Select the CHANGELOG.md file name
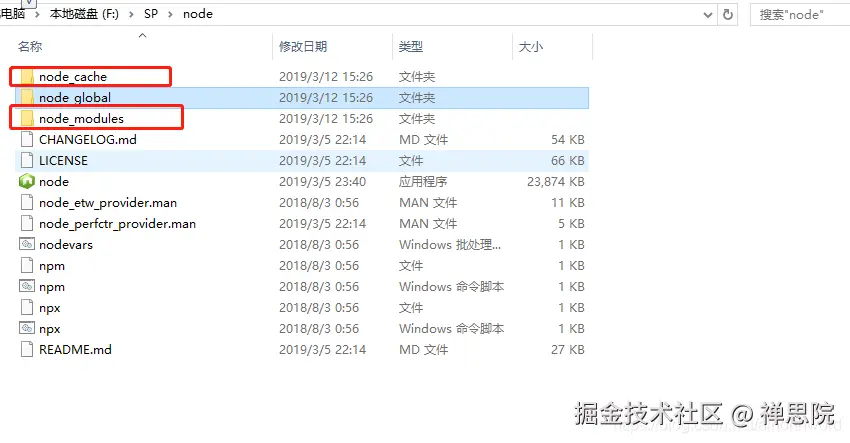Viewport: 850px width, 443px height. 88,140
